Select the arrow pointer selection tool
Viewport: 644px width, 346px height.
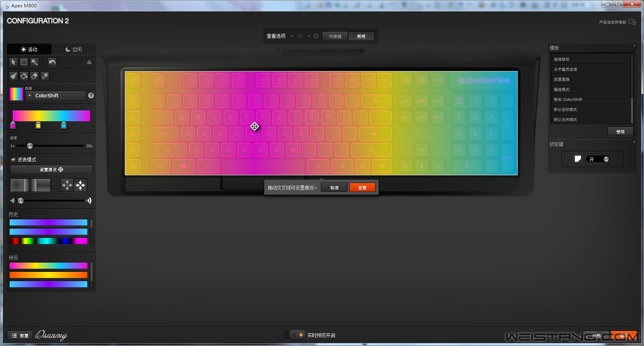pos(14,62)
